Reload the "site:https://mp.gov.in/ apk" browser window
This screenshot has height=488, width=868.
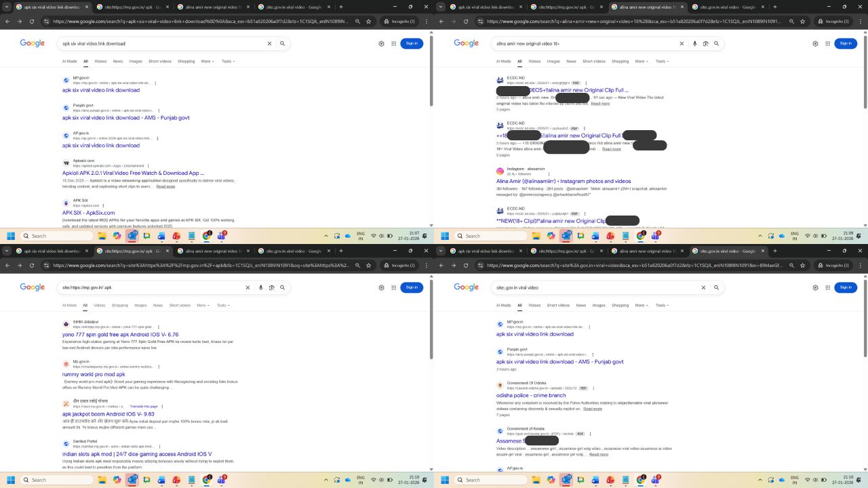click(32, 266)
